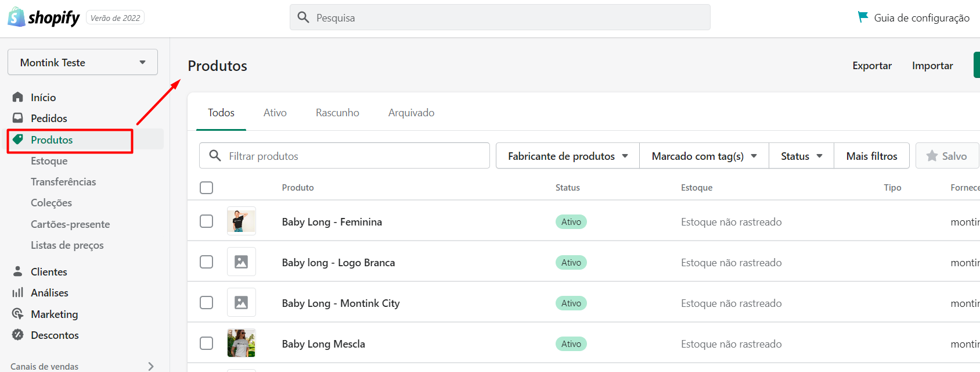Viewport: 980px width, 372px height.
Task: Open the Baby Long - Feminina product thumbnail
Action: [242, 221]
